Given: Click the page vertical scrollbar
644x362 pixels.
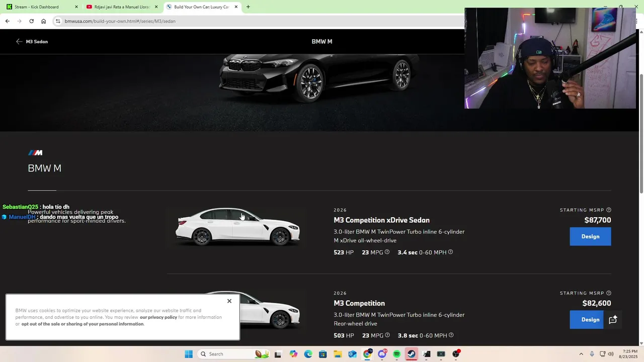Looking at the screenshot, I should (640, 133).
